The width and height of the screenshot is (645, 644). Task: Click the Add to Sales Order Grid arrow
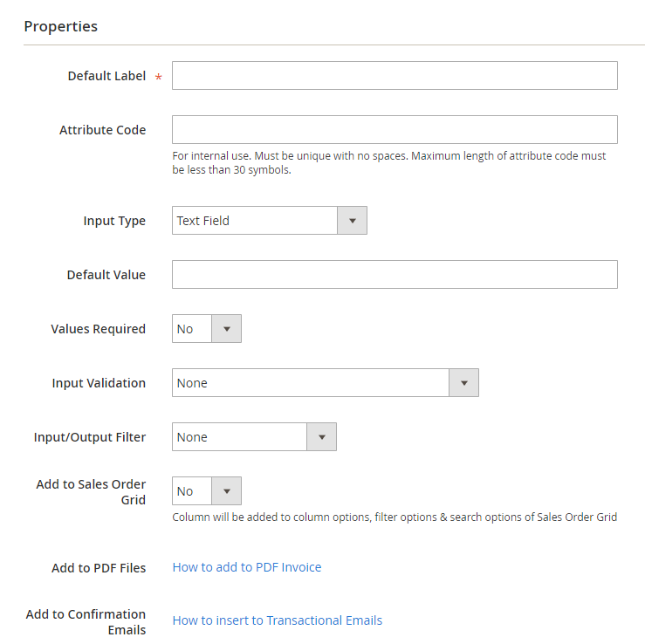tap(226, 491)
